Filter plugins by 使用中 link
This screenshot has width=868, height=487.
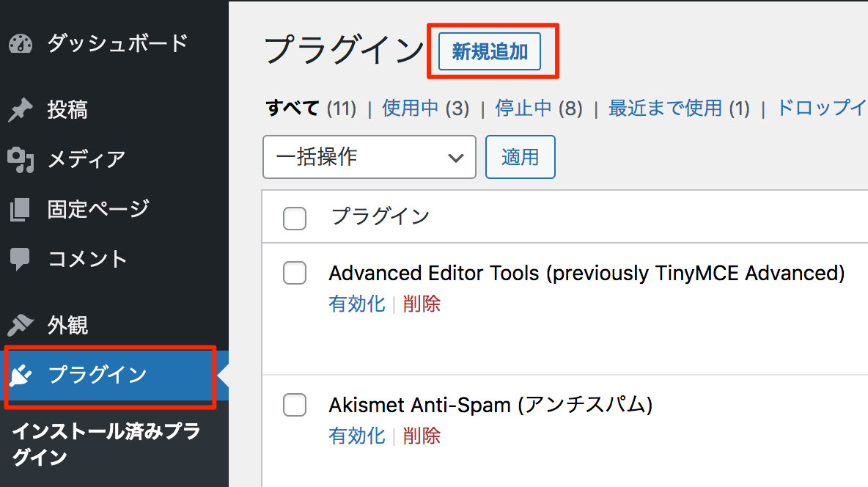coord(410,109)
